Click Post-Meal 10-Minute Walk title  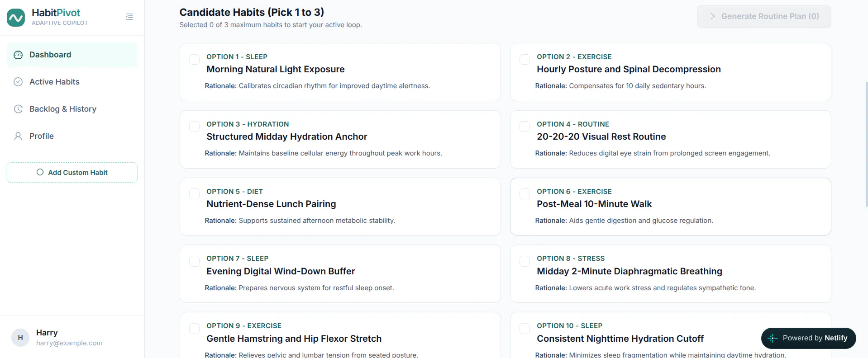click(x=594, y=204)
